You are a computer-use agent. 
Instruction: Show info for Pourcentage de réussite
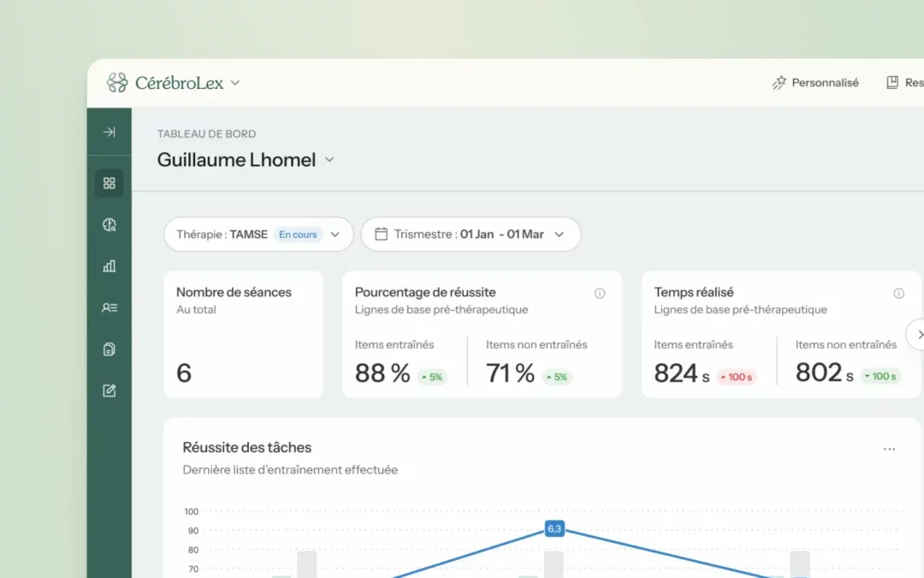[x=599, y=293]
